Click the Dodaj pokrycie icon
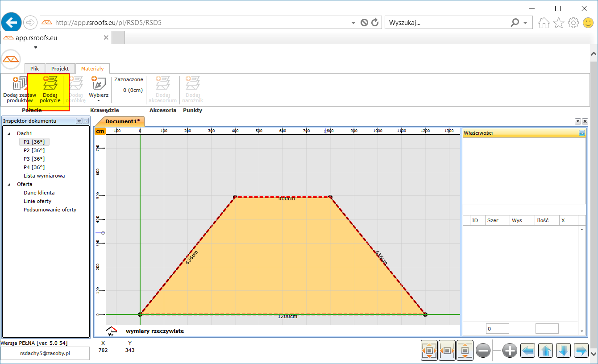598x364 pixels. (x=50, y=83)
